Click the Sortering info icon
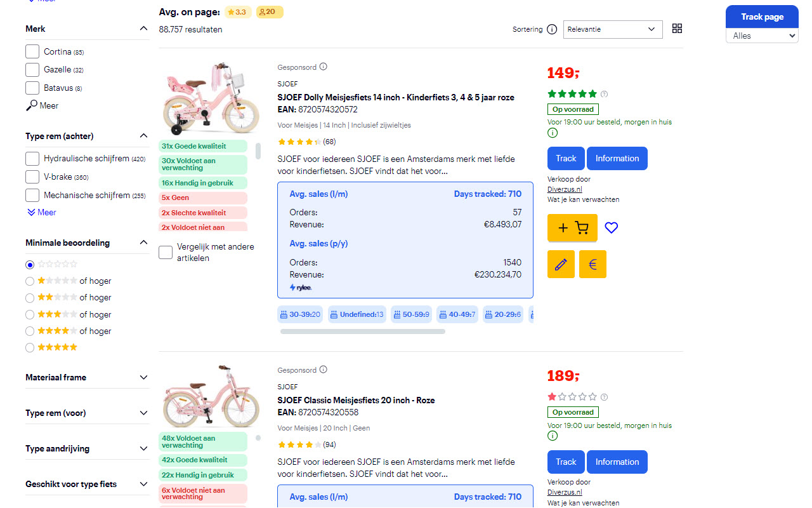 (x=552, y=29)
